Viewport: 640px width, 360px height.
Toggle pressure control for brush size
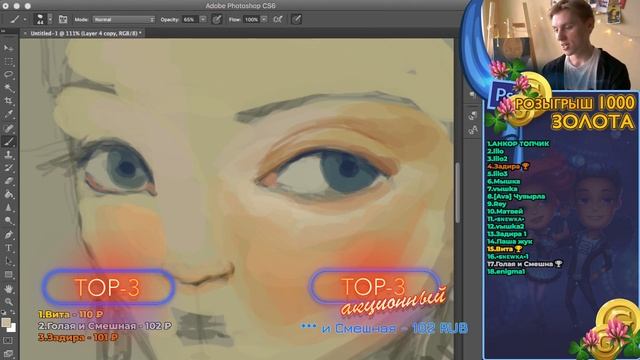pos(297,19)
